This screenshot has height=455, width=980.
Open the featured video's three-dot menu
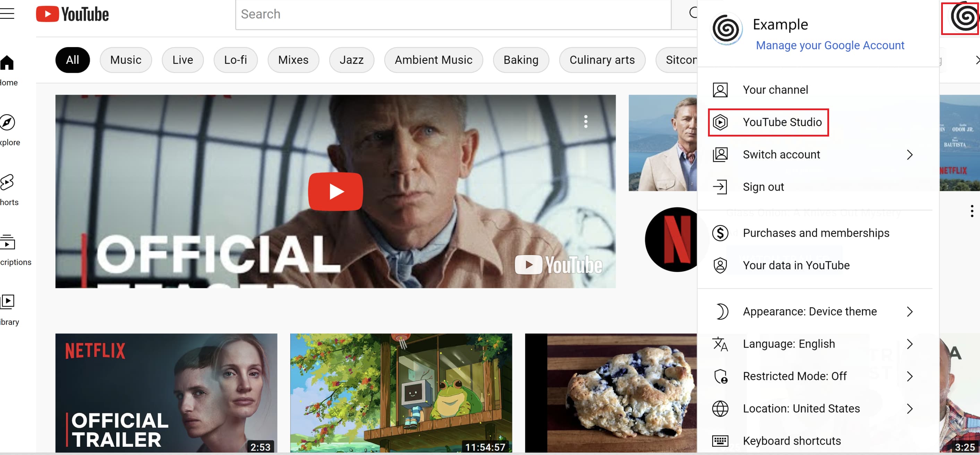point(586,122)
